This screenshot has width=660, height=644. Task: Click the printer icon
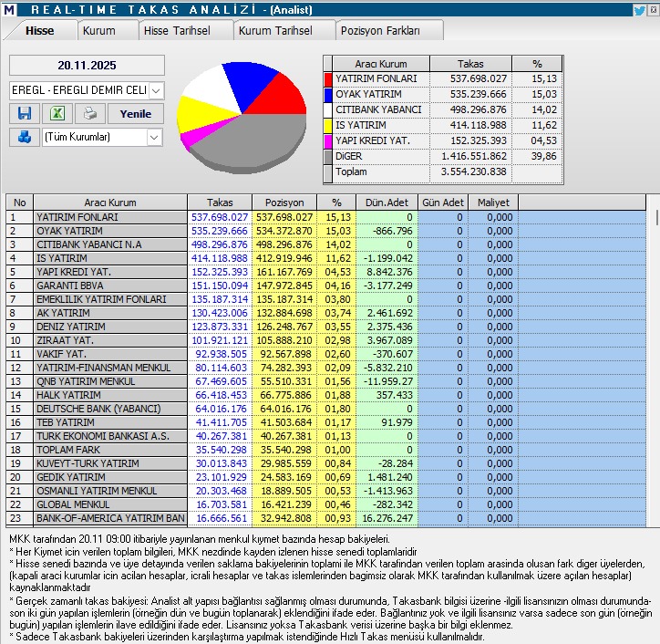[x=88, y=114]
